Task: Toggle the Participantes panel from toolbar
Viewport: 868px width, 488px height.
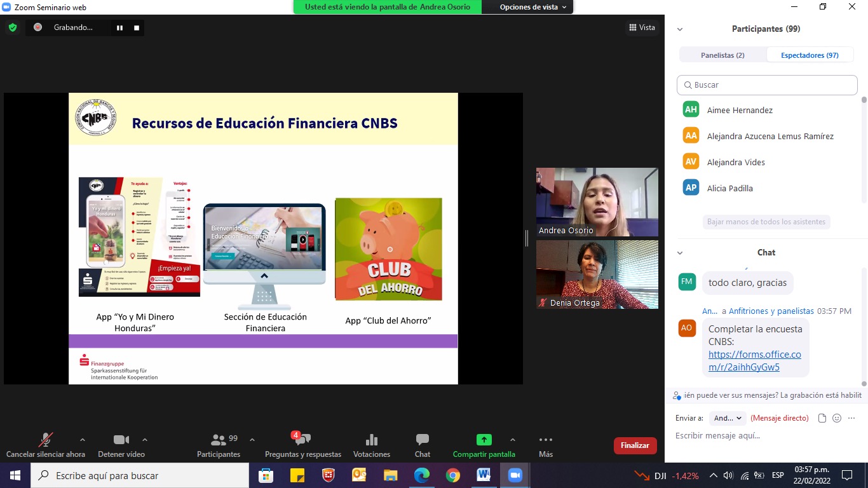Action: pos(219,445)
